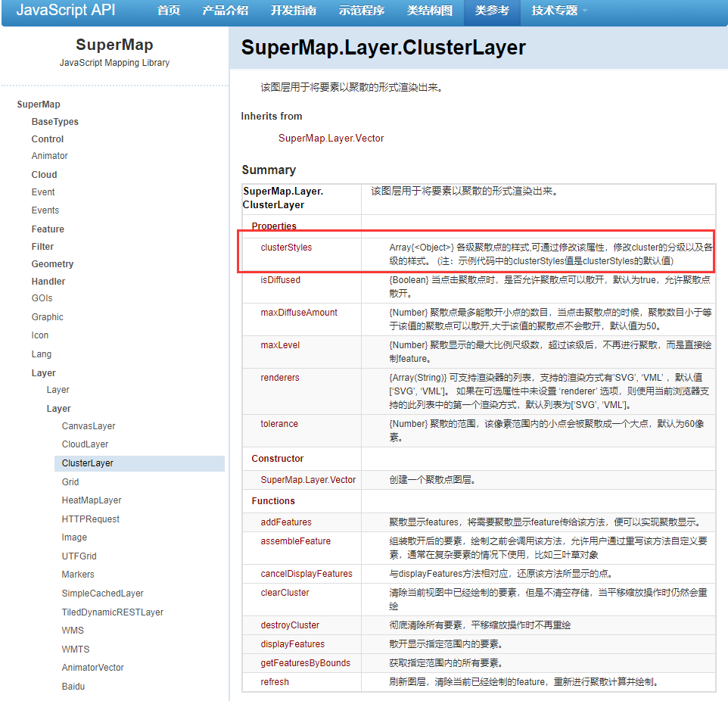Open Graphic in the sidebar
The height and width of the screenshot is (701, 728).
(x=48, y=317)
